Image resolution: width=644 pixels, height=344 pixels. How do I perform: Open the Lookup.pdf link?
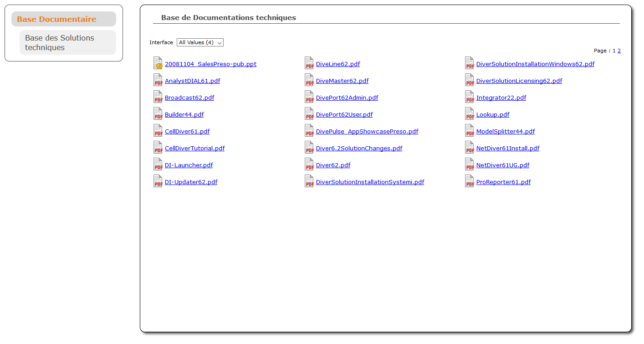pos(493,114)
